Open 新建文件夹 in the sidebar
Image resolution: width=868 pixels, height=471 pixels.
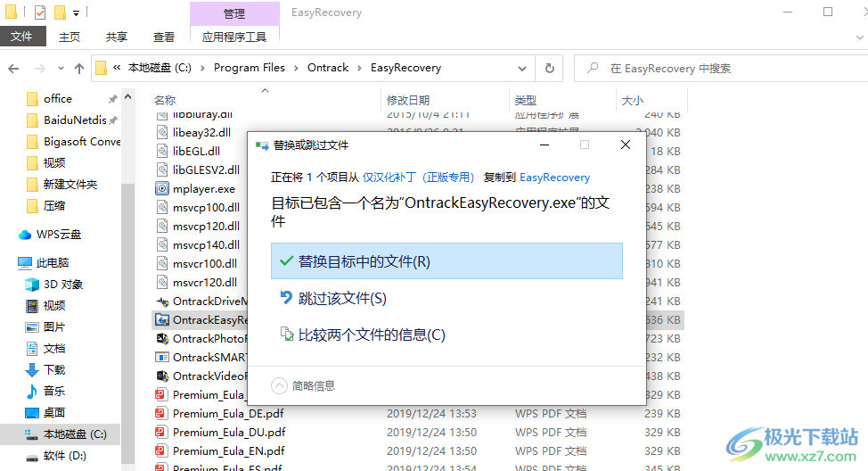(x=70, y=184)
